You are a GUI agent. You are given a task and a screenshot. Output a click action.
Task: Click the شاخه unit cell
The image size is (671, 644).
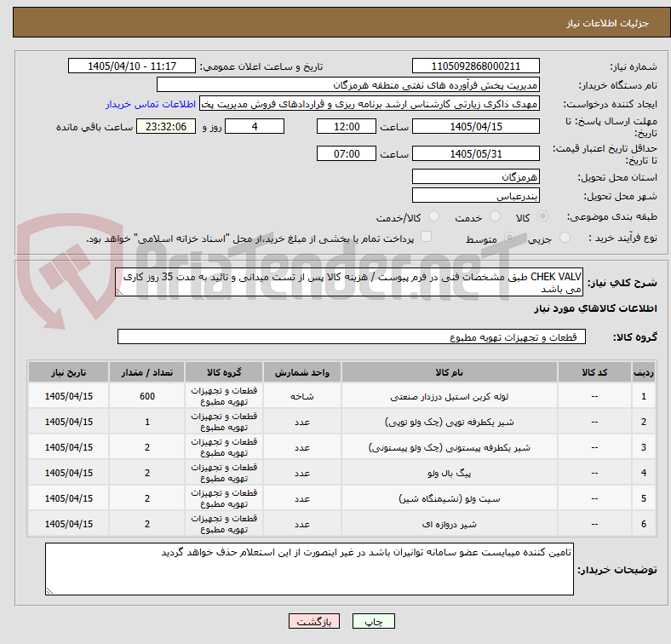coord(302,396)
